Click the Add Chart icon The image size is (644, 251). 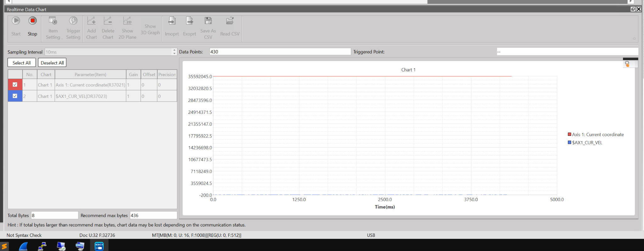click(92, 21)
